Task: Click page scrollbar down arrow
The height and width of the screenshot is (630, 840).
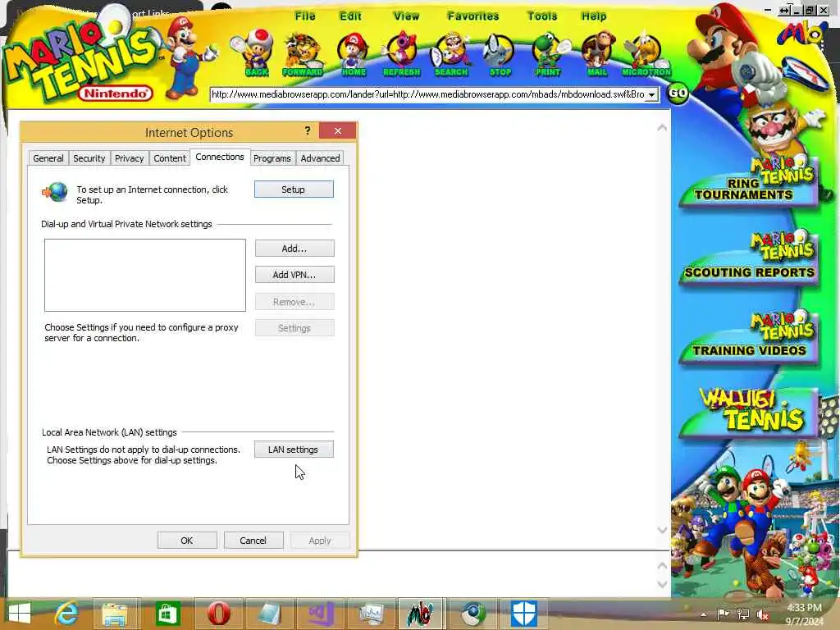Action: (x=662, y=530)
